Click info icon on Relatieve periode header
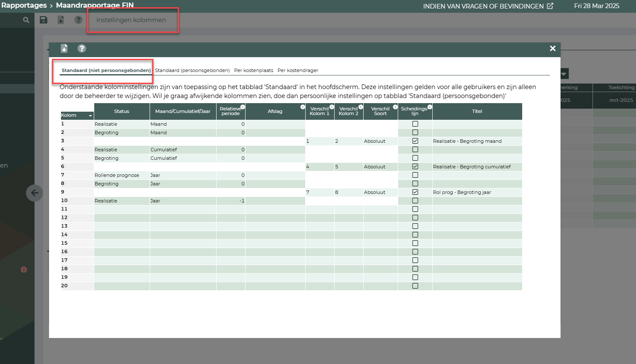The image size is (636, 364). (x=243, y=107)
